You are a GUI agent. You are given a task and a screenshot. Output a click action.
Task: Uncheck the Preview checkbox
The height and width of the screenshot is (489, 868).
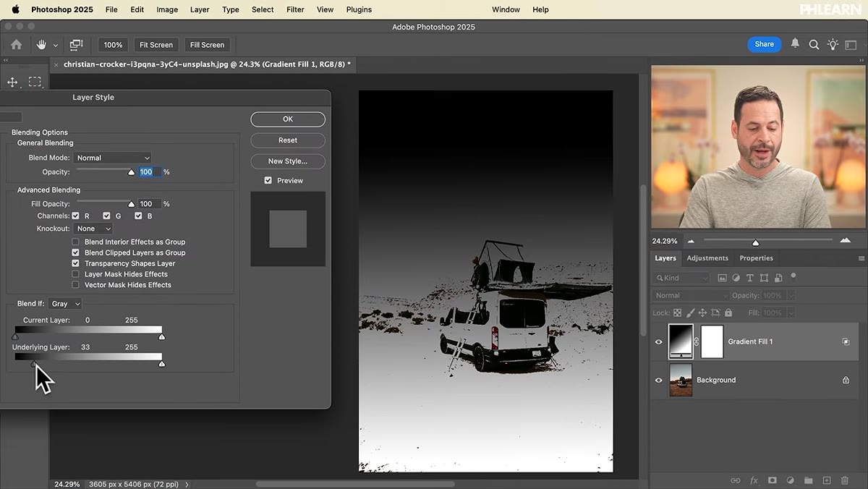click(x=268, y=180)
